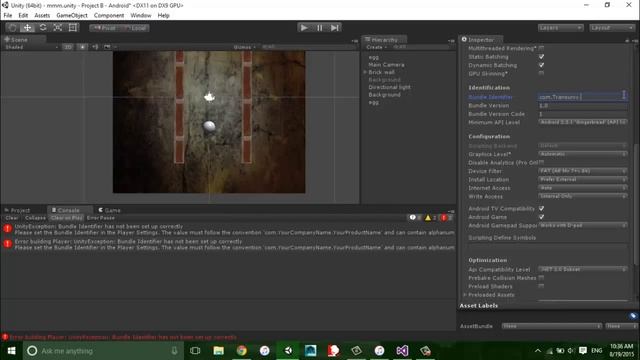Viewport: 640px width, 360px height.
Task: Click the Bundle Version Code field
Action: pos(582,114)
